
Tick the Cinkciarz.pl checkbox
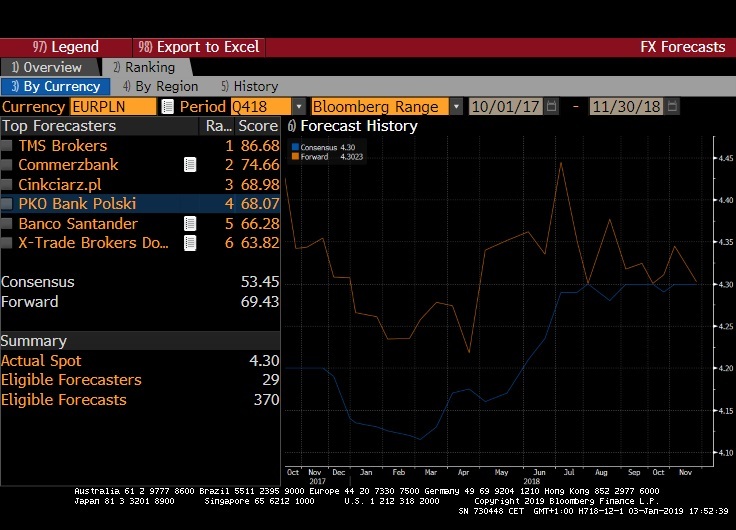click(8, 185)
